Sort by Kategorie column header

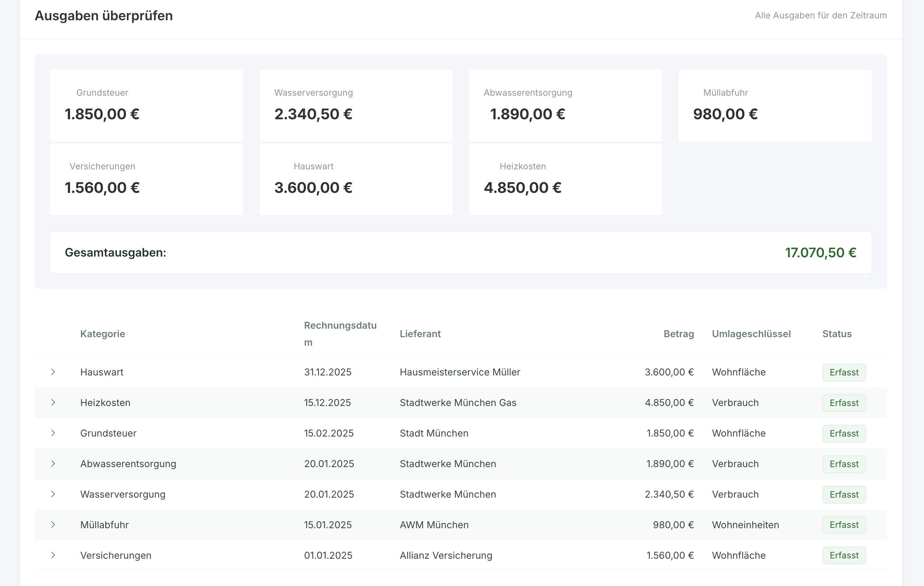102,333
